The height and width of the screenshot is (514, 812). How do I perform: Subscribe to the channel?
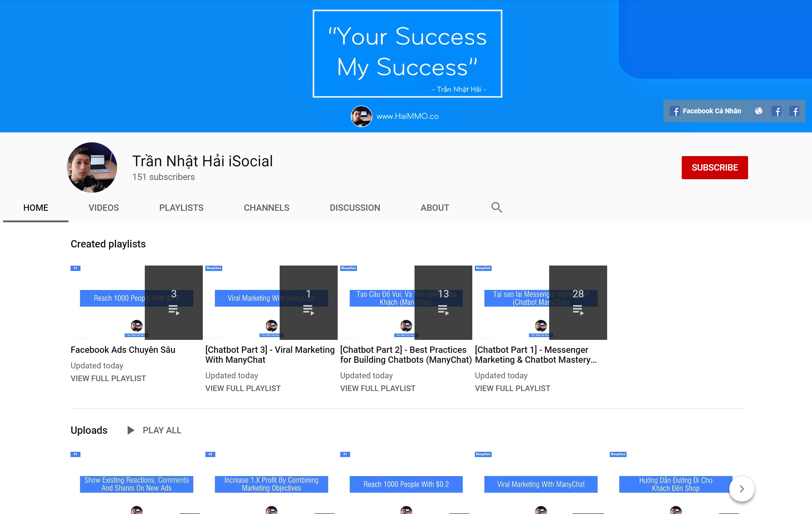715,167
